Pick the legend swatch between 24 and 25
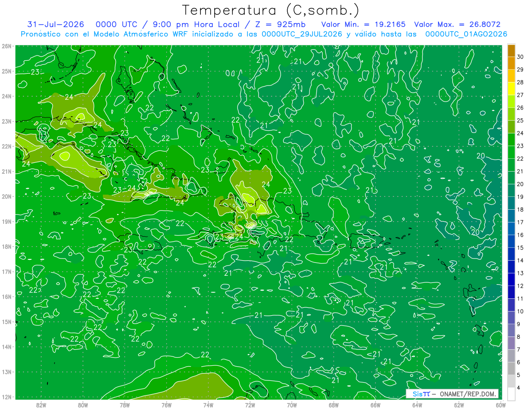Viewport: 532px width, 411px height. pos(511,127)
